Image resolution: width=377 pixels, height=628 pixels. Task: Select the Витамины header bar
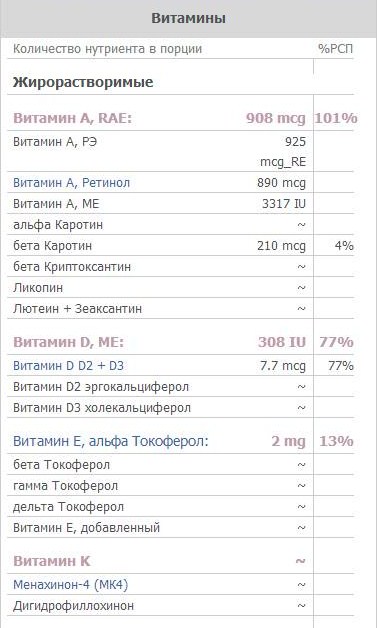click(188, 18)
